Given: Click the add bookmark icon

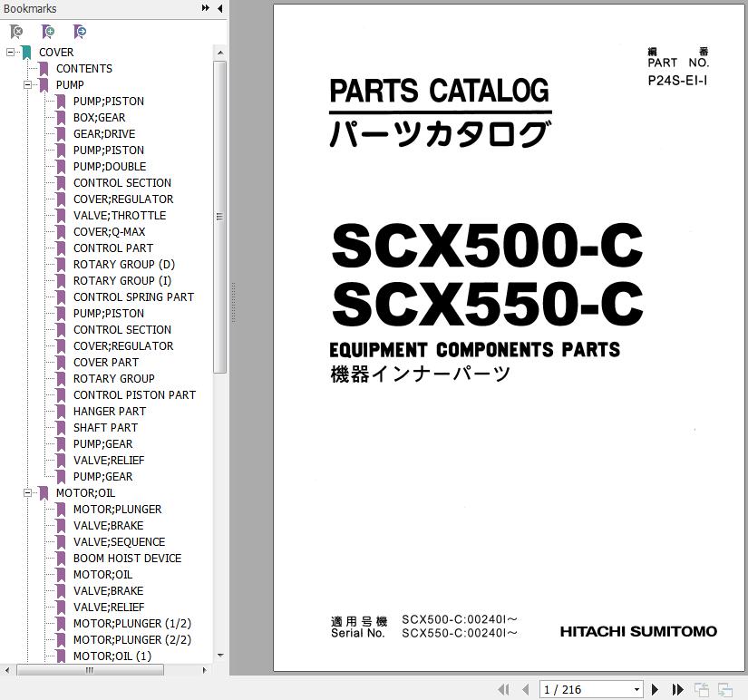Looking at the screenshot, I should click(48, 32).
